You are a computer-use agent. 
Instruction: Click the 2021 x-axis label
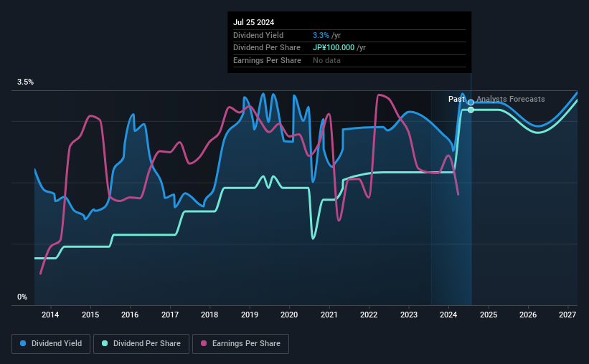[329, 315]
